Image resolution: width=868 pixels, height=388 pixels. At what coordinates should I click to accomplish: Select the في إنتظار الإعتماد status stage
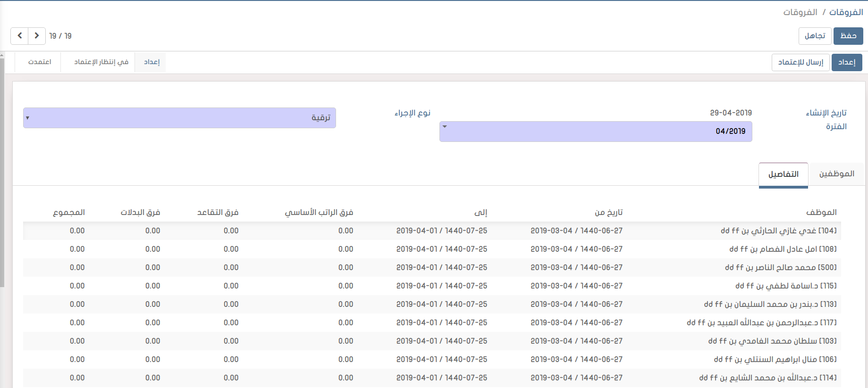click(x=101, y=62)
